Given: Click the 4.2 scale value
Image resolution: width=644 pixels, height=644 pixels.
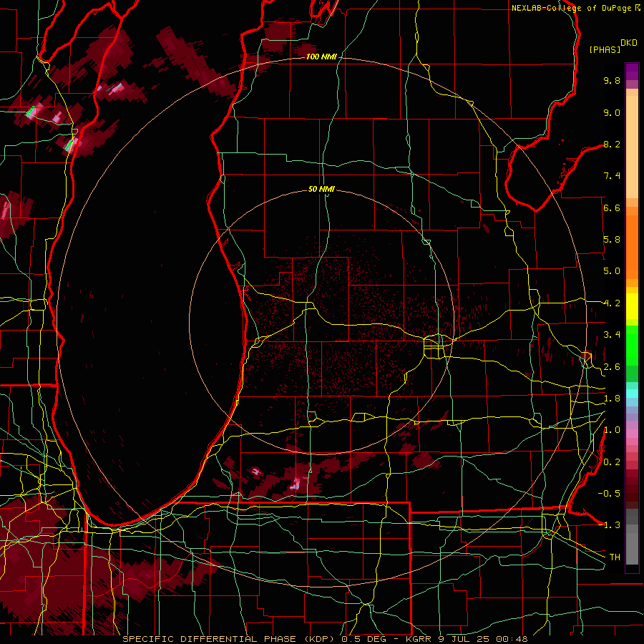Looking at the screenshot, I should click(612, 303).
